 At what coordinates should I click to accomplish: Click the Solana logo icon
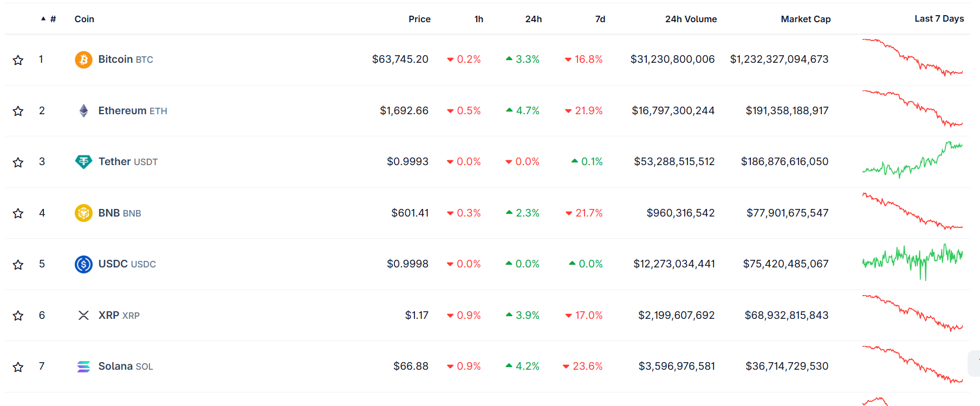83,366
